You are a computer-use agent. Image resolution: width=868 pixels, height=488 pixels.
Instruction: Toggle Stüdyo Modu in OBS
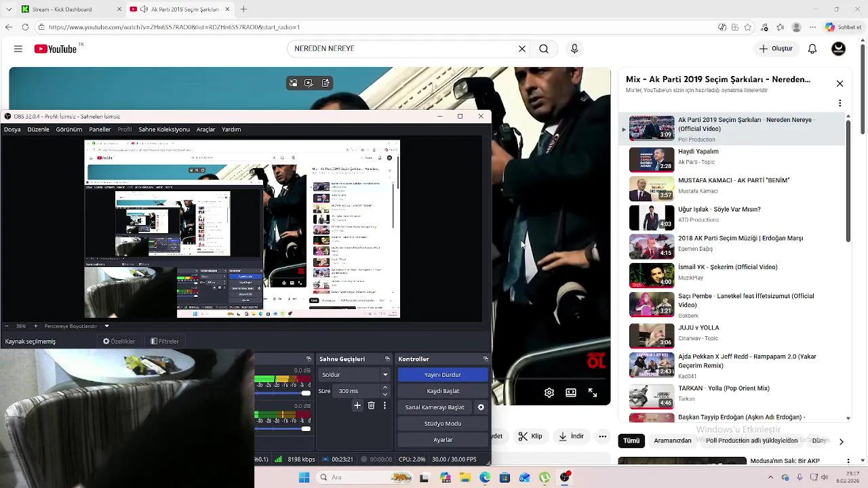443,424
